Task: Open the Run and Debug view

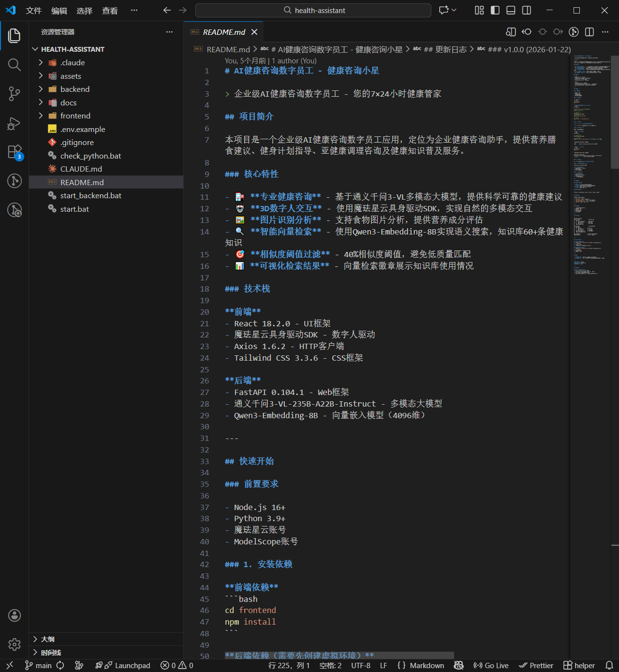Action: click(x=15, y=123)
